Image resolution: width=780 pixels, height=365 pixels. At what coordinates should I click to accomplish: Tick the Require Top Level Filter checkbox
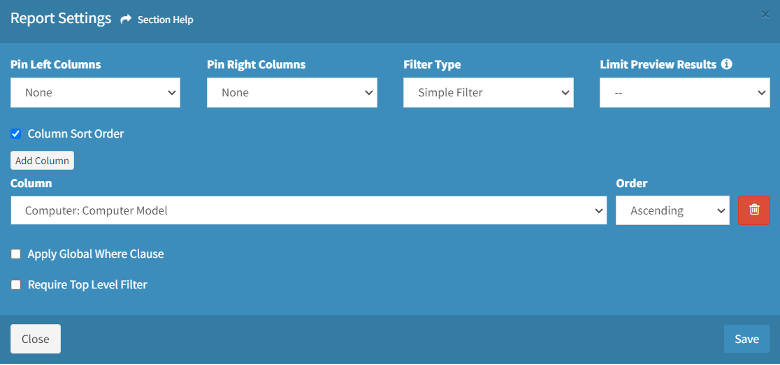tap(16, 285)
